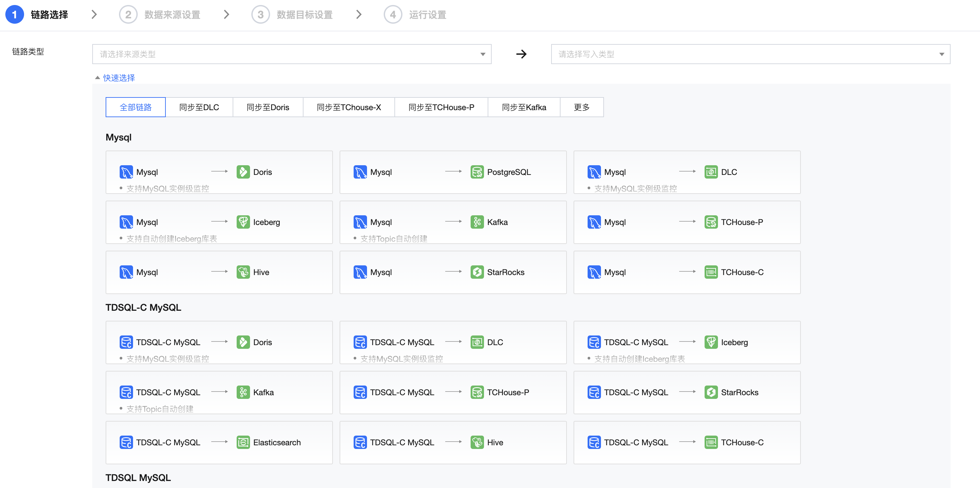Click the Hive icon in TDSQL-C MySQL row
Image resolution: width=980 pixels, height=488 pixels.
point(477,442)
